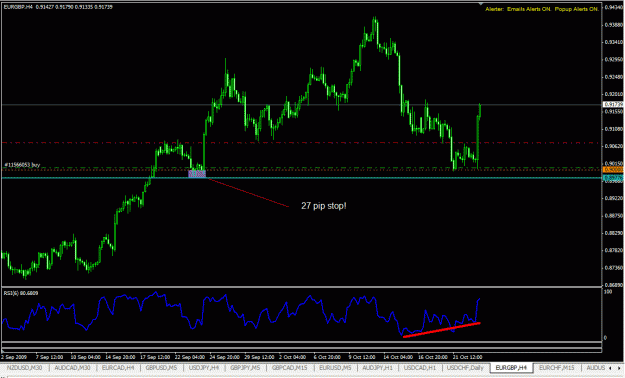Click the Alerter Emails Alerts ON text
625x378 pixels.
point(518,9)
